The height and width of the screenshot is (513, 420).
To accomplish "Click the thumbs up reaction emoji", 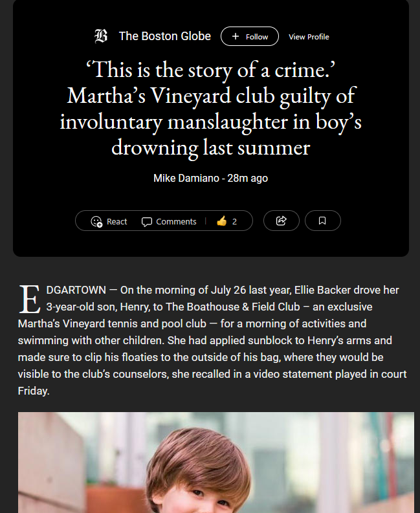I will [221, 221].
